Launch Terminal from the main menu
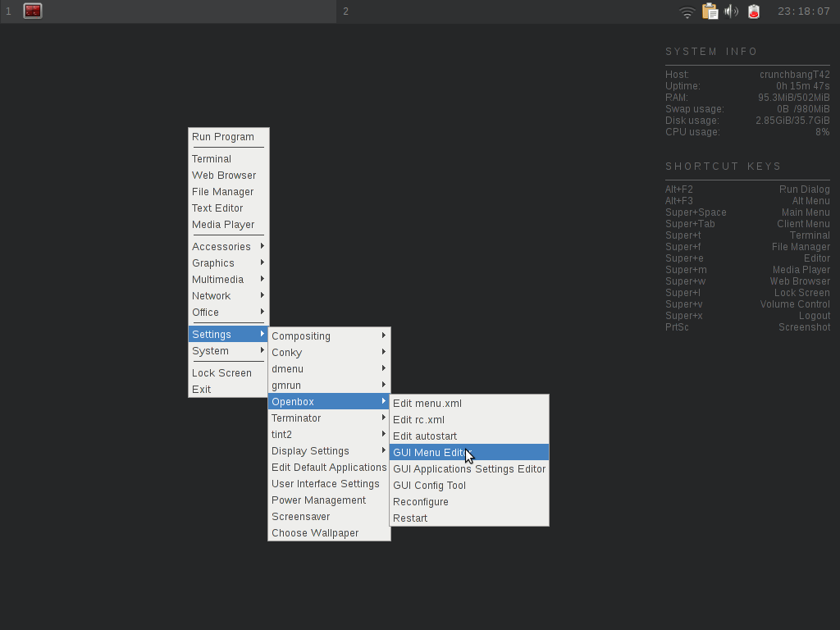The height and width of the screenshot is (630, 840). coord(212,158)
